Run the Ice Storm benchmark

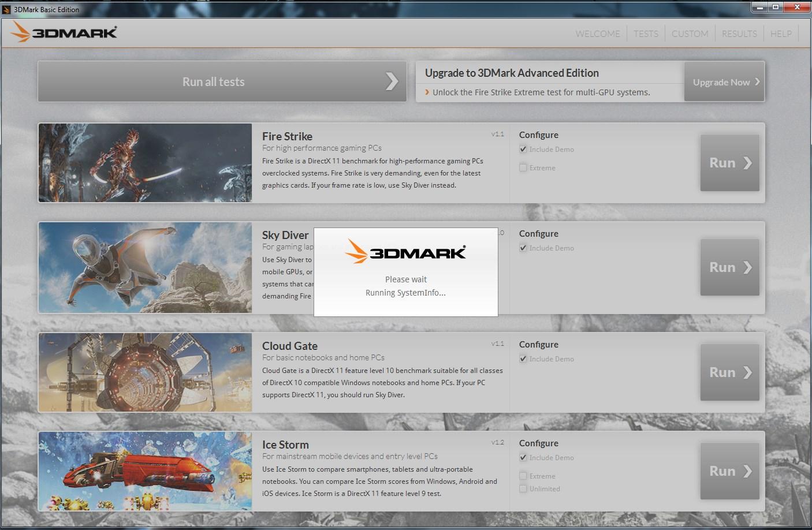click(x=730, y=471)
